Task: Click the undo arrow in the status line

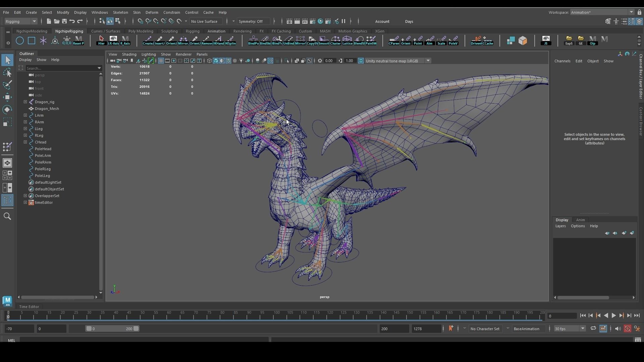Action: 72,21
